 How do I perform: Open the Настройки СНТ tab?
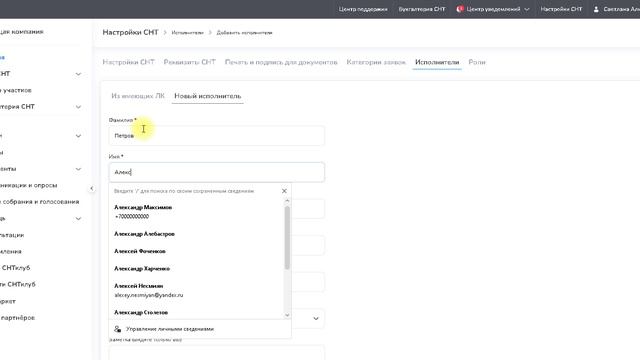(129, 62)
